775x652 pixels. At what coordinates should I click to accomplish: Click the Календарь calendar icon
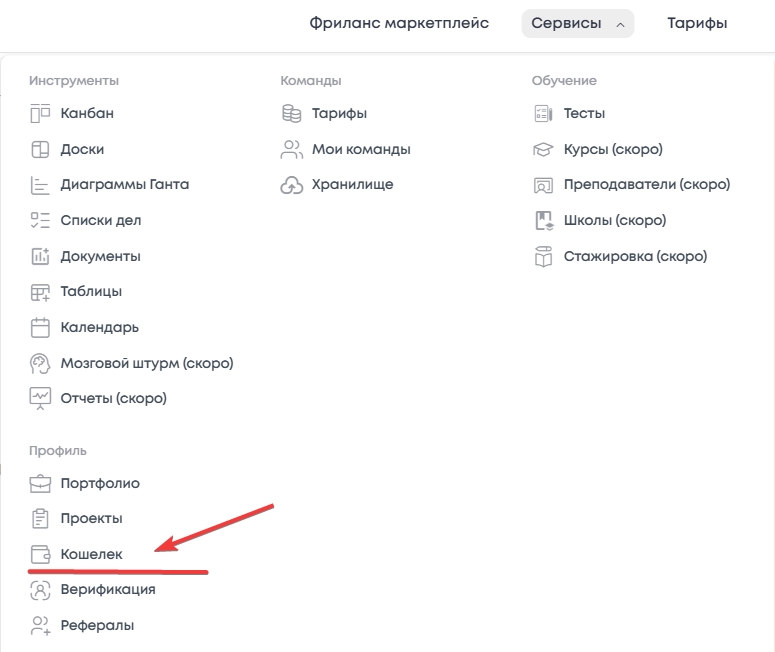click(40, 327)
